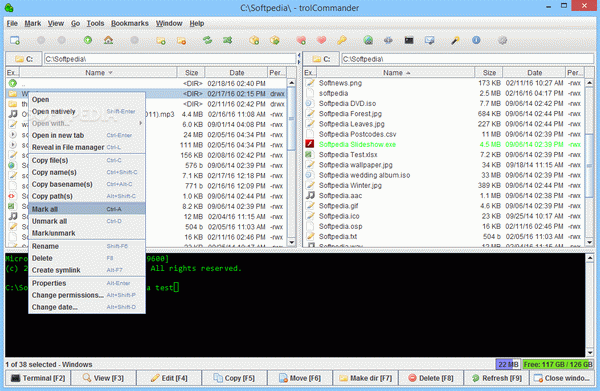Image resolution: width=600 pixels, height=391 pixels.
Task: Click the email files monitor icon
Action: [x=429, y=40]
